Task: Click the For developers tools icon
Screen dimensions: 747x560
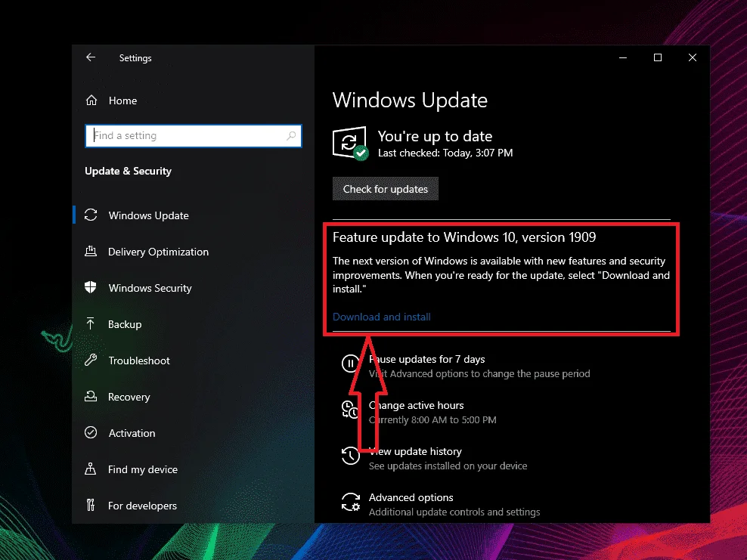Action: click(x=91, y=506)
